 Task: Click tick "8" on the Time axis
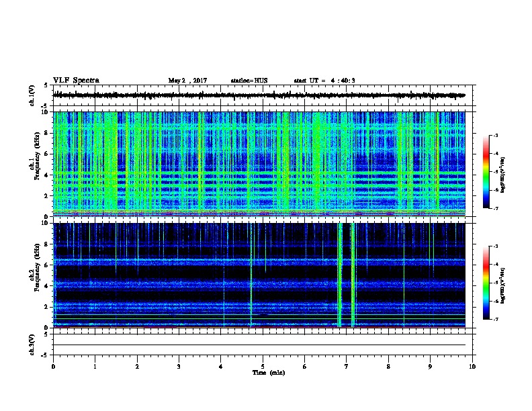click(388, 367)
